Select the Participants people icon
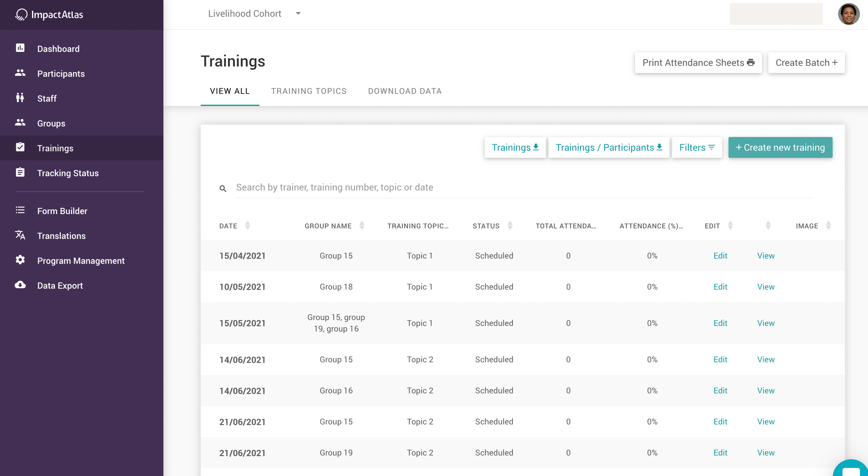 [20, 73]
